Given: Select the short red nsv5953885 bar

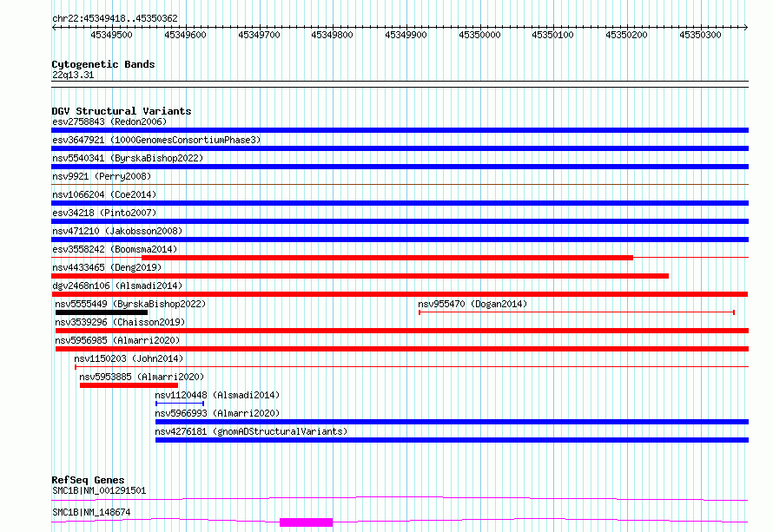Looking at the screenshot, I should tap(129, 385).
